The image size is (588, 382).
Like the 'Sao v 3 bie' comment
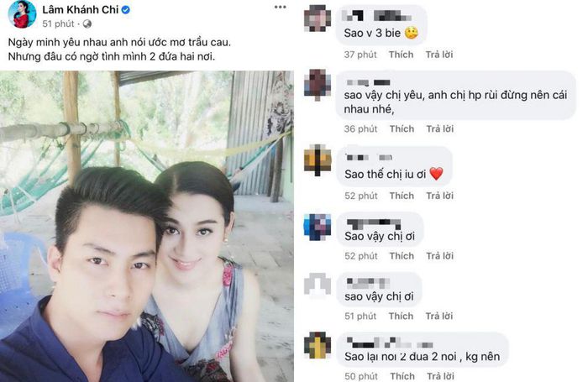[401, 55]
